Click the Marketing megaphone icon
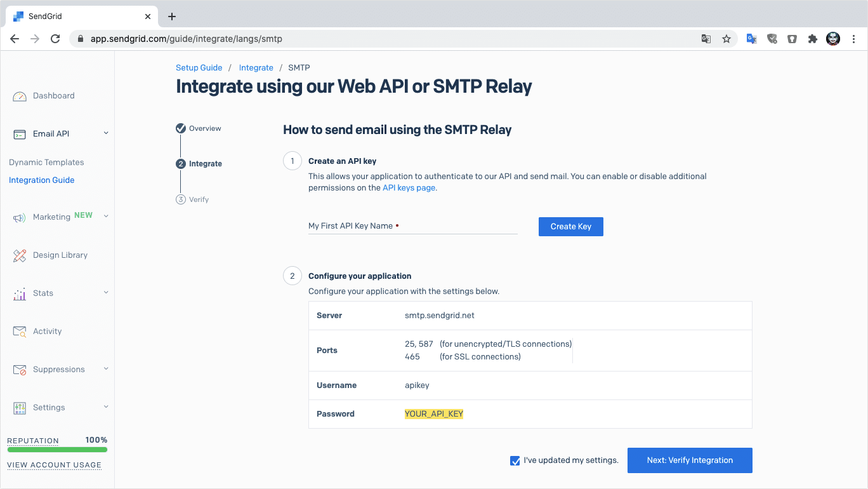The image size is (868, 489). 20,217
